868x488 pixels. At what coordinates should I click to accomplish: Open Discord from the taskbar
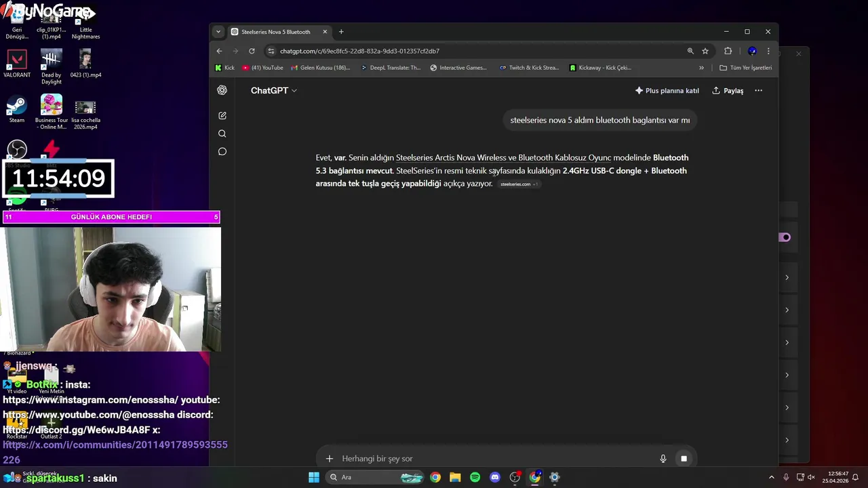point(495,477)
